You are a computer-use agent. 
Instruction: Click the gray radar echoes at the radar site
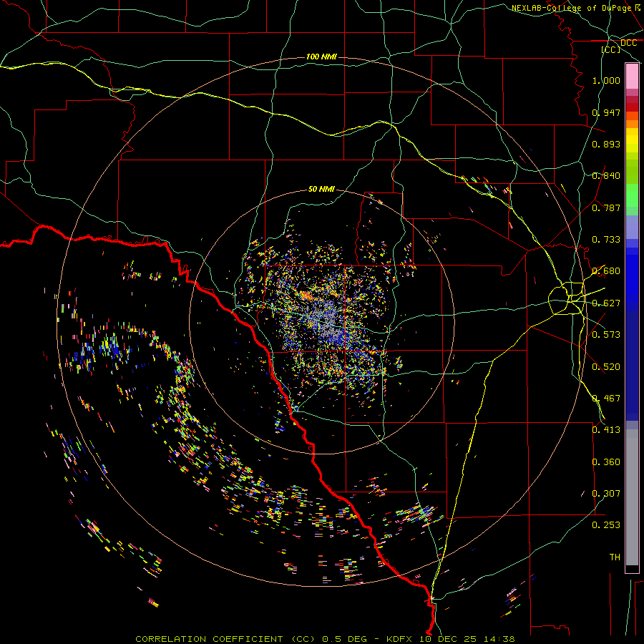point(328,323)
